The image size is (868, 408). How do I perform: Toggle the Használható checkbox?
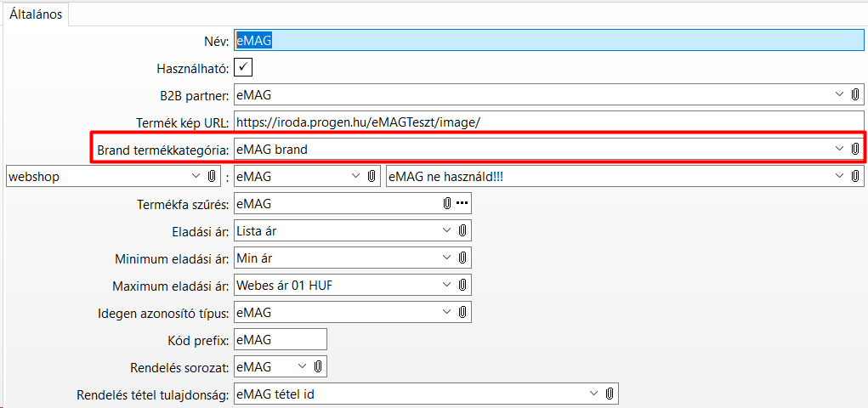[x=243, y=67]
